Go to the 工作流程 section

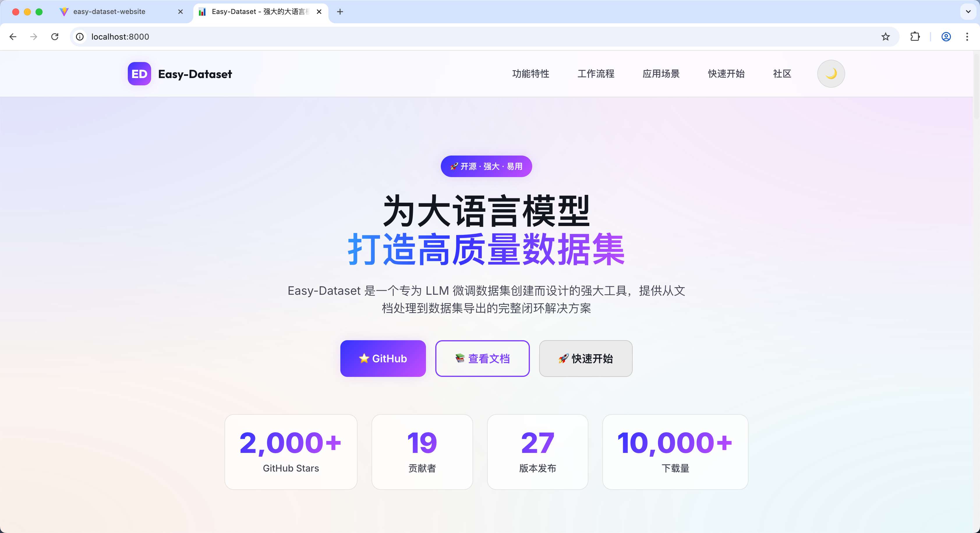point(595,73)
